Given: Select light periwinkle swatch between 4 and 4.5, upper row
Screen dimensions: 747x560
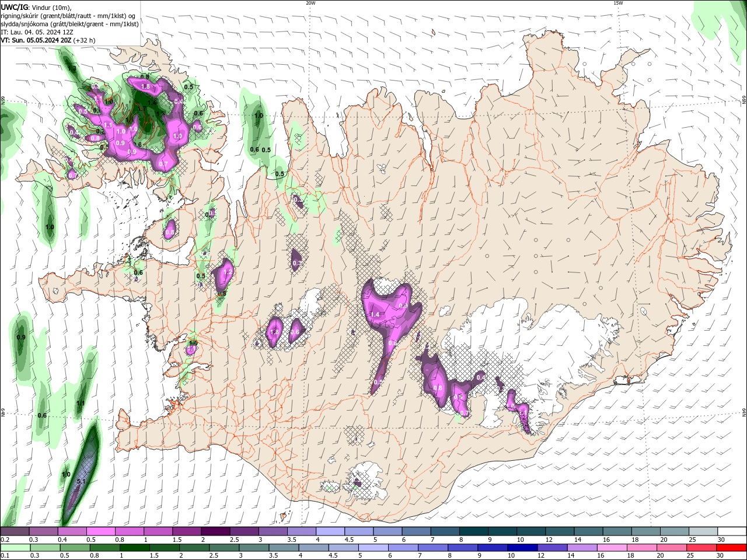Looking at the screenshot, I should 329,531.
